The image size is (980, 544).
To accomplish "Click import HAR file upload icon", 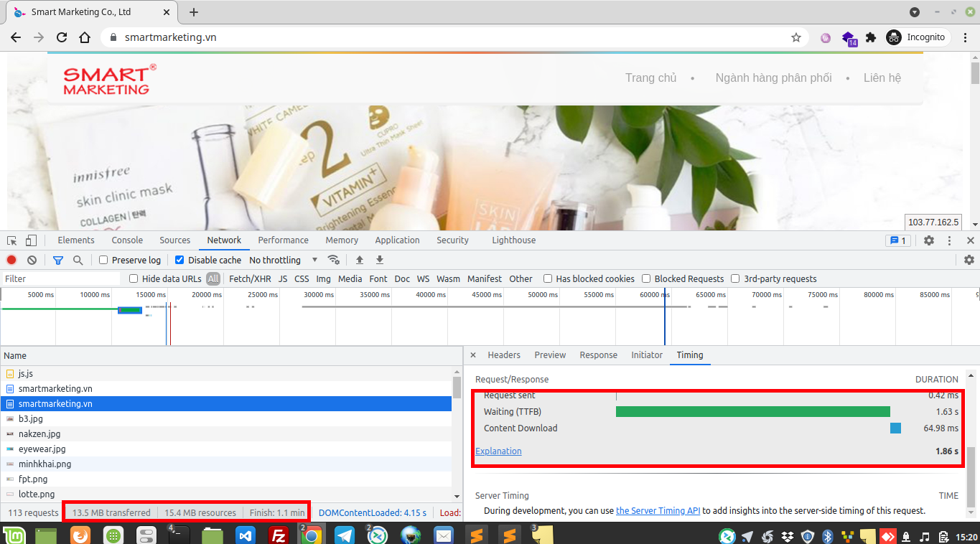I will coord(360,260).
